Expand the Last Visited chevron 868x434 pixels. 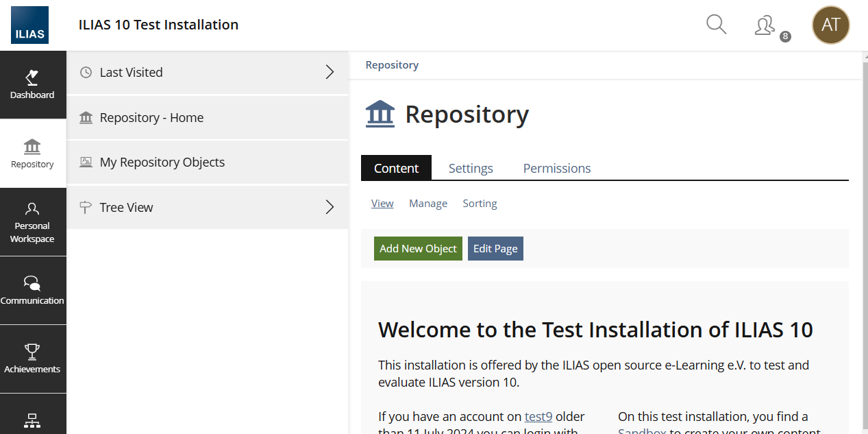(330, 72)
